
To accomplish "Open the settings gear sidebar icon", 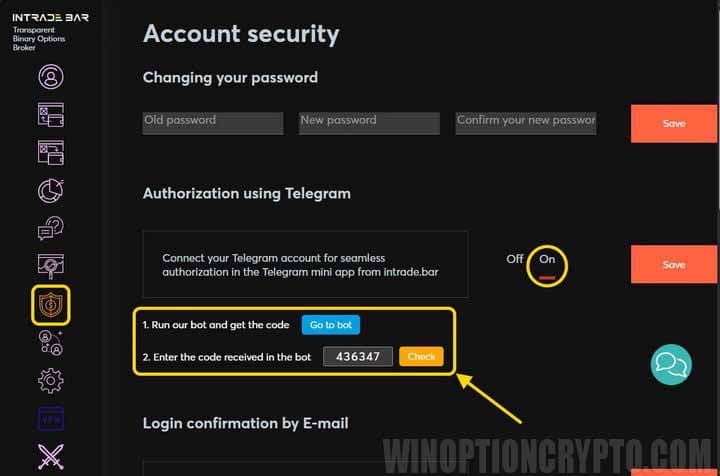I will [51, 381].
